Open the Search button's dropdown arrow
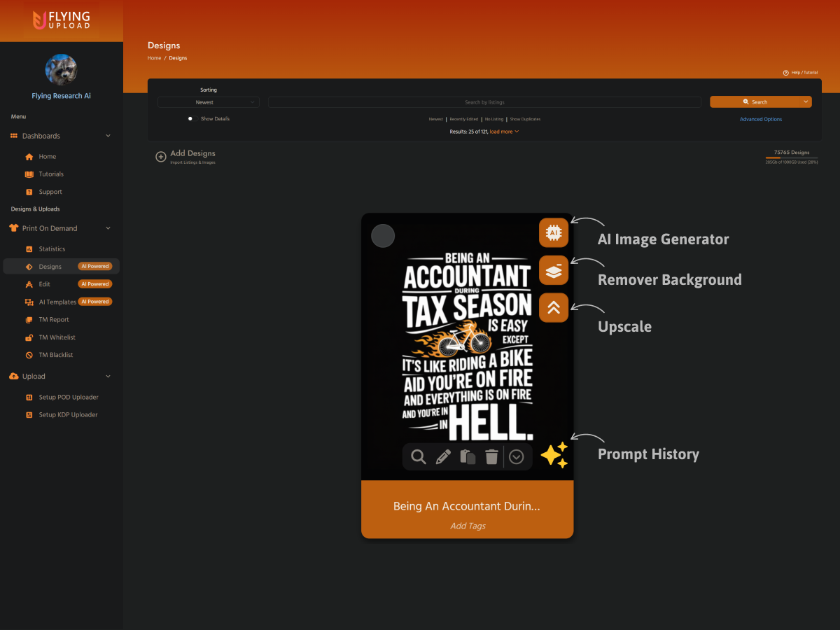The height and width of the screenshot is (630, 840). [x=806, y=101]
